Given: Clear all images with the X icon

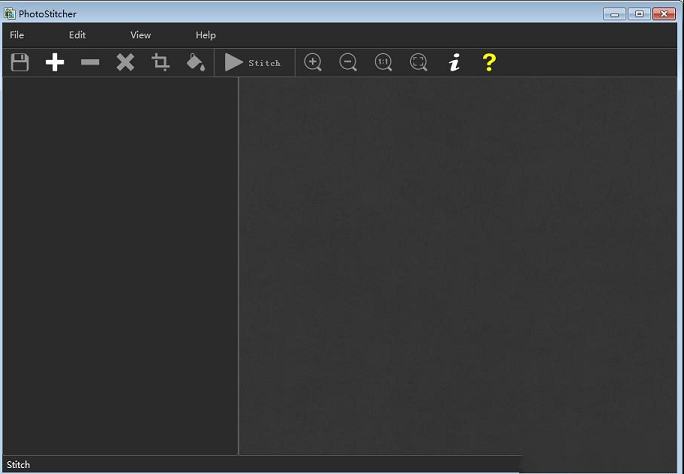Looking at the screenshot, I should tap(125, 62).
